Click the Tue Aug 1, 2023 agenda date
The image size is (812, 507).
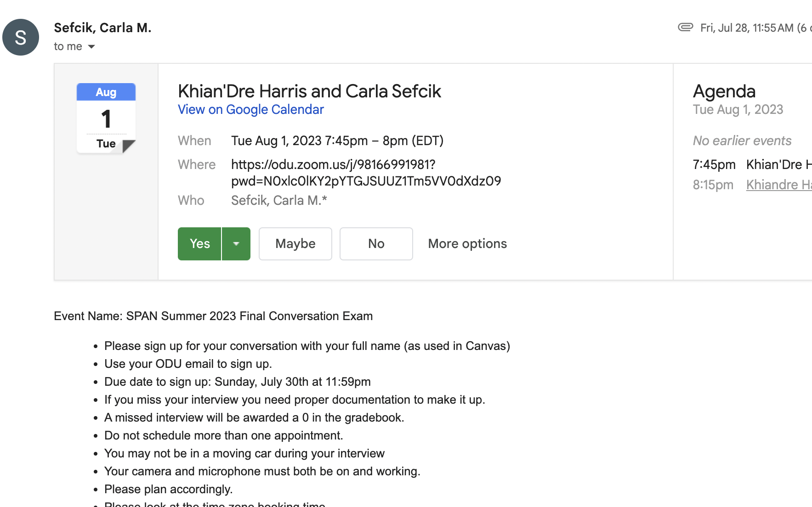[738, 109]
